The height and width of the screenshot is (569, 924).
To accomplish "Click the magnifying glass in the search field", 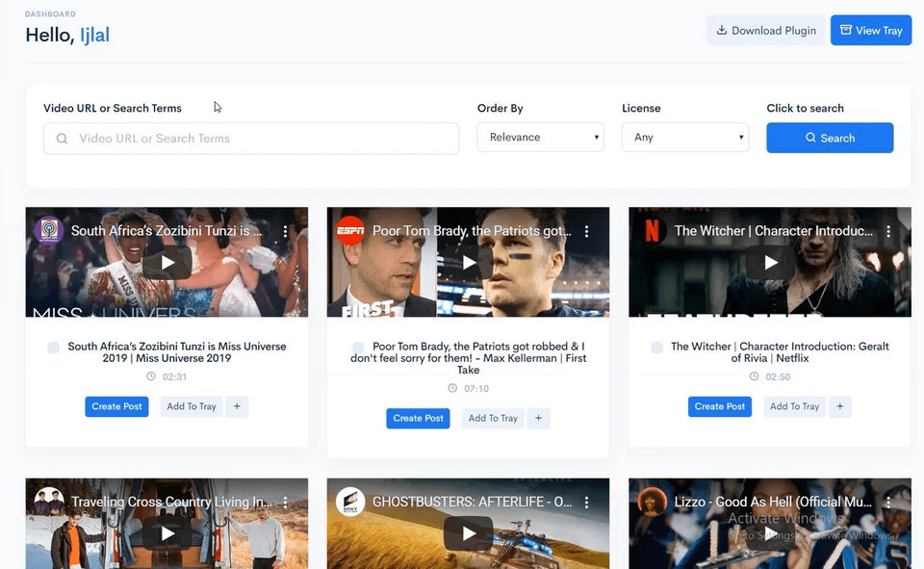I will (x=60, y=138).
